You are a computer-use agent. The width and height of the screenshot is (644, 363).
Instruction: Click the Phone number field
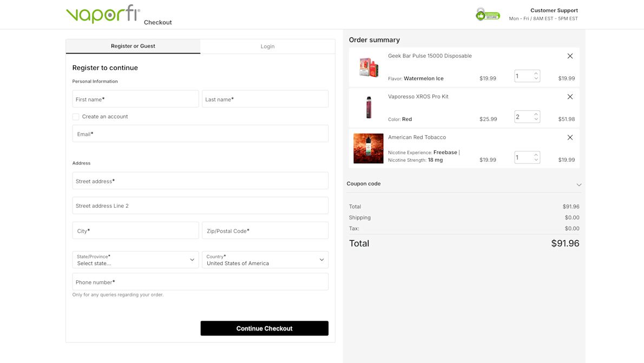(200, 281)
